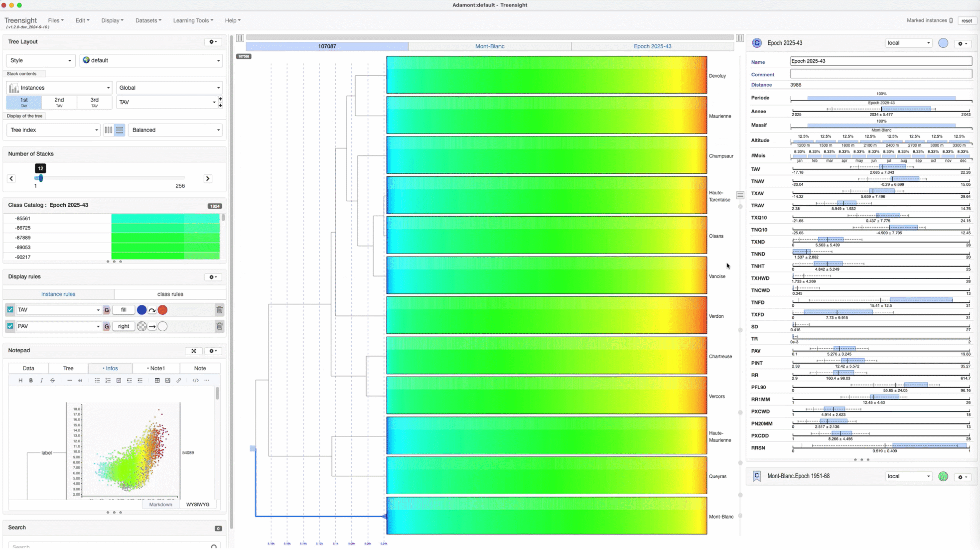Insert a link in Notepad toolbar
Viewport: 980px width, 550px height.
click(x=179, y=381)
